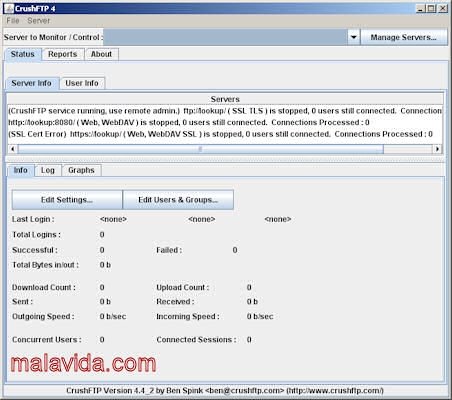Switch to the Status tab
The image size is (452, 400).
[23, 54]
